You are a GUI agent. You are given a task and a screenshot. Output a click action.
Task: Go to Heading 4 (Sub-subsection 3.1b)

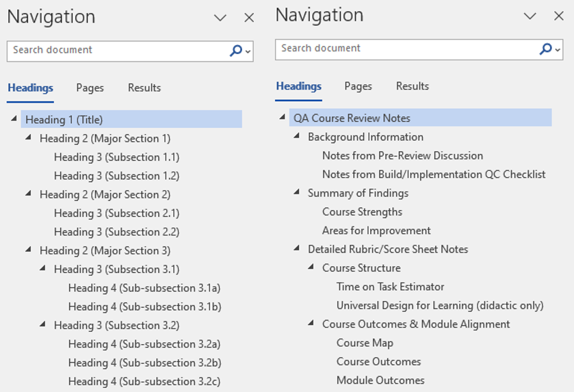[x=144, y=306]
